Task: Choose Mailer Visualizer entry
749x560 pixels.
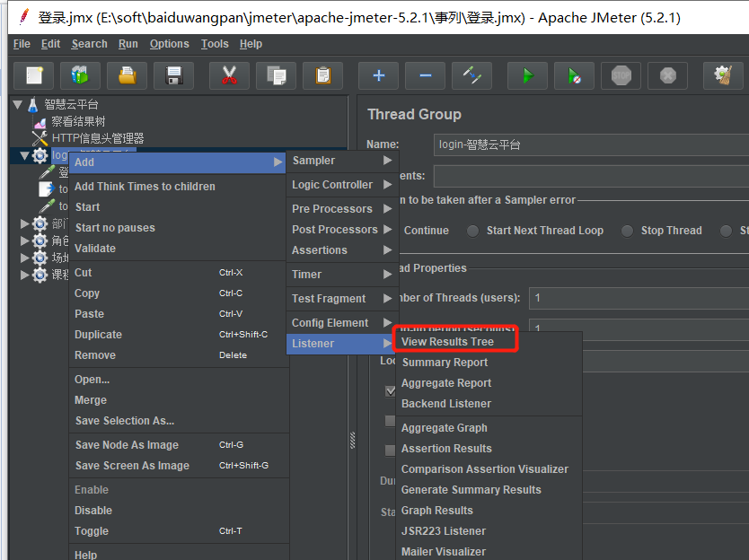Action: click(489, 551)
